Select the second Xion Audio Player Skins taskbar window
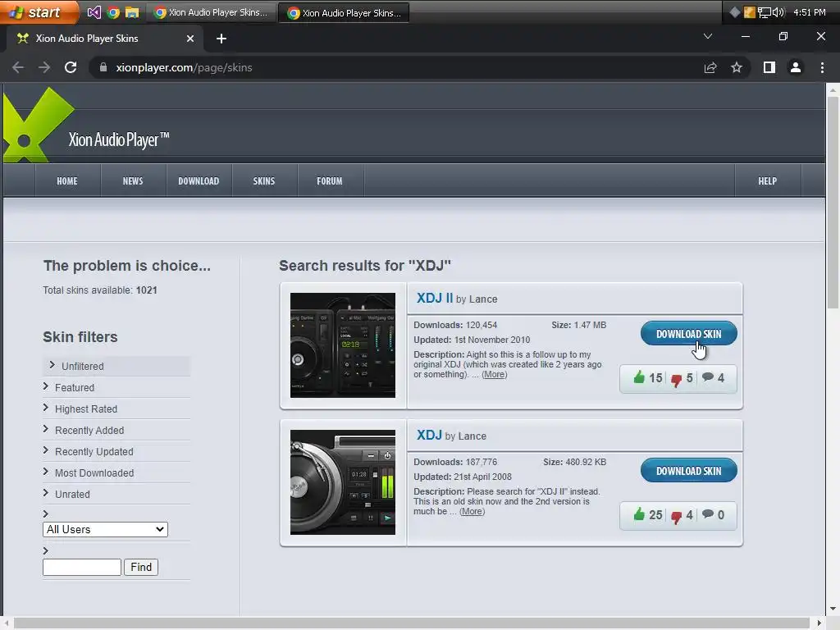The image size is (840, 630). [344, 12]
